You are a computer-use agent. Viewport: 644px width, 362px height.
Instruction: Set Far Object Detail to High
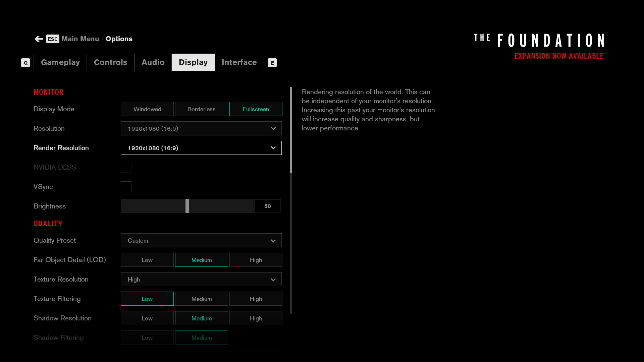pyautogui.click(x=256, y=260)
